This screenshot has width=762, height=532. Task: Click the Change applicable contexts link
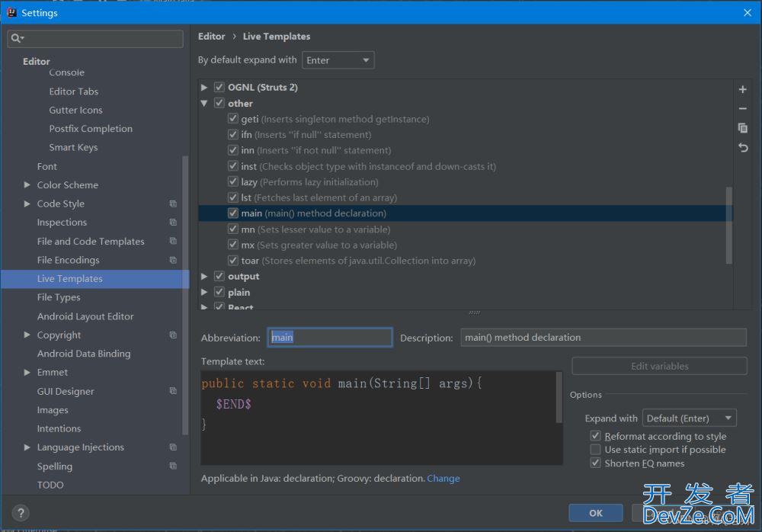coord(443,479)
